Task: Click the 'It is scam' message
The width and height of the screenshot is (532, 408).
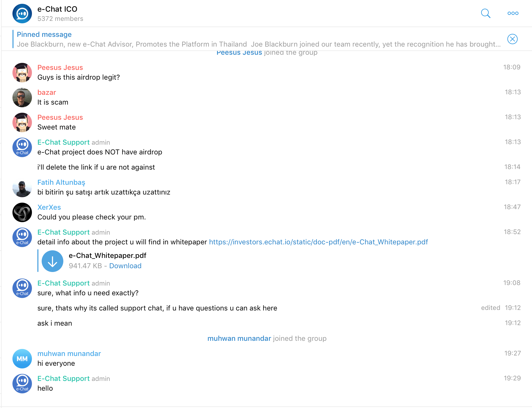Action: [53, 102]
